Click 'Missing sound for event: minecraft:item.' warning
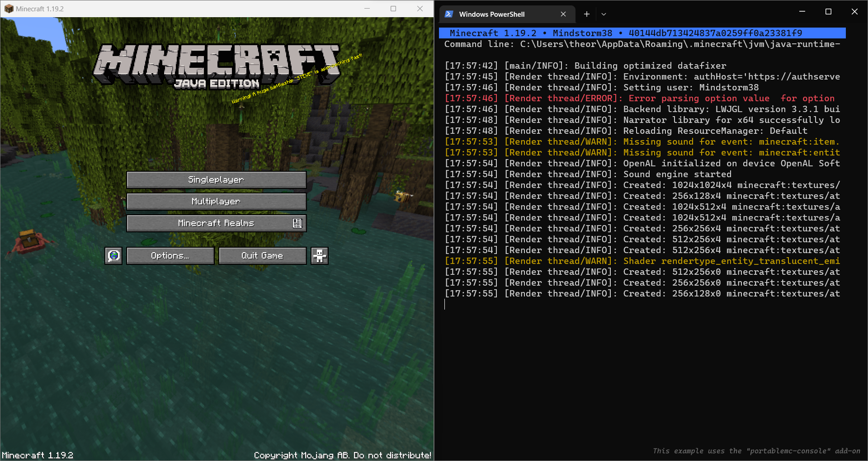868x461 pixels. point(642,141)
